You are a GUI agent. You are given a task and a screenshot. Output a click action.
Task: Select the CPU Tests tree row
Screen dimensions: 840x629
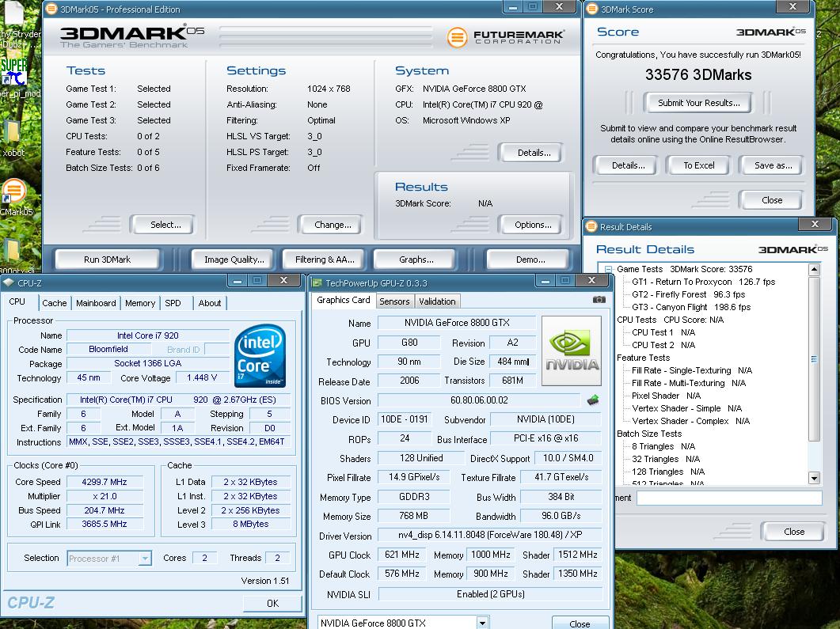[670, 320]
